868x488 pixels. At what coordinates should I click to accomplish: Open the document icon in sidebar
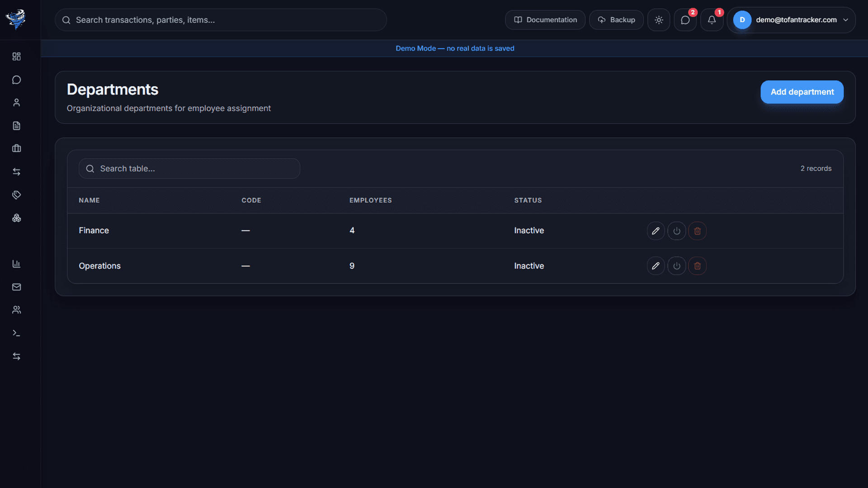[16, 126]
